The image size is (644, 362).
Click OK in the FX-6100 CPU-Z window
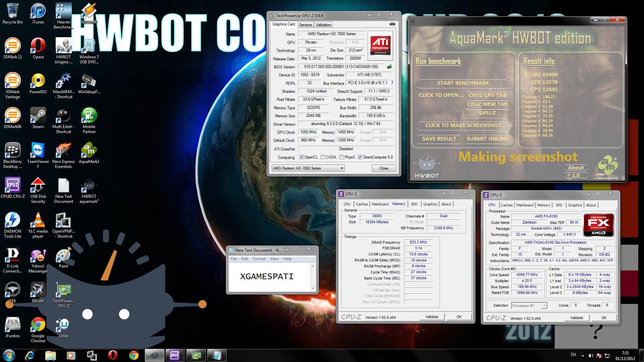pyautogui.click(x=604, y=318)
